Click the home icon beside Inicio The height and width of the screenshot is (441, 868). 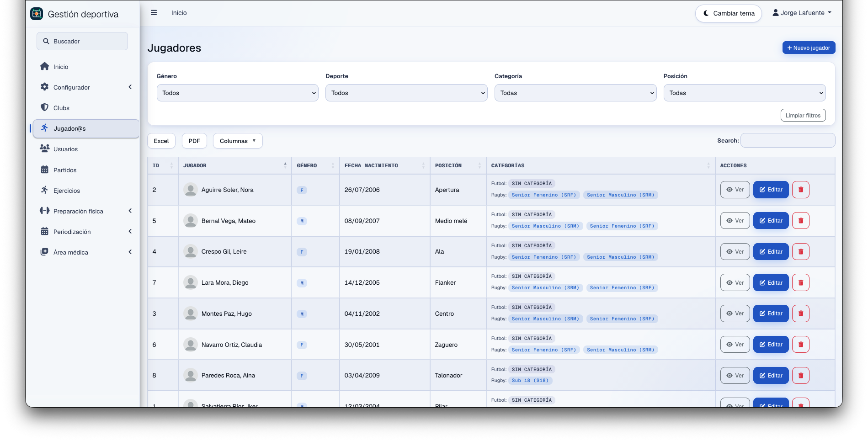point(44,66)
